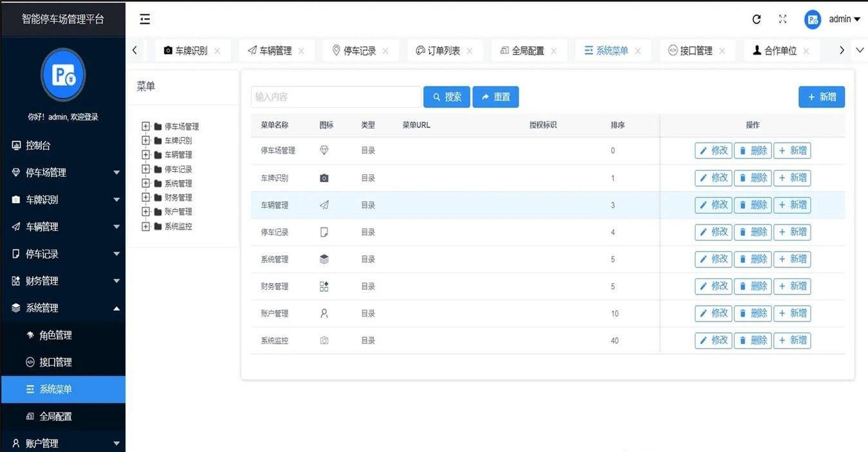Close the 车牌识别 tab

tap(217, 51)
